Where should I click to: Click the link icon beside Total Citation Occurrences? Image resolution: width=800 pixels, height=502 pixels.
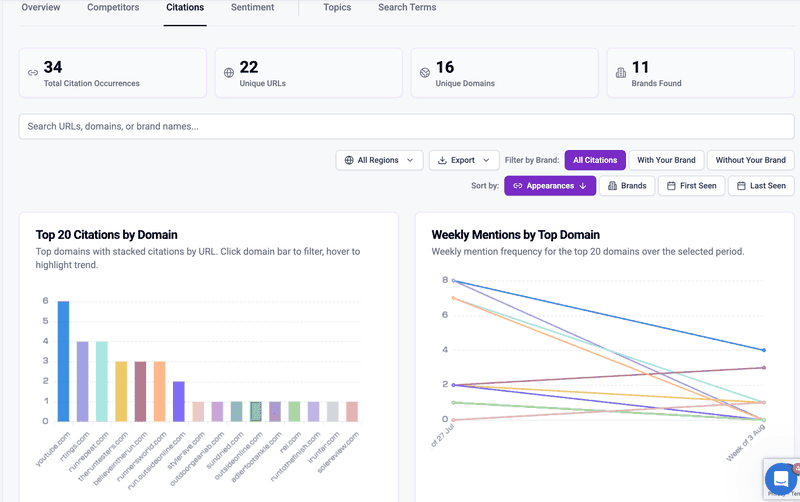point(32,73)
